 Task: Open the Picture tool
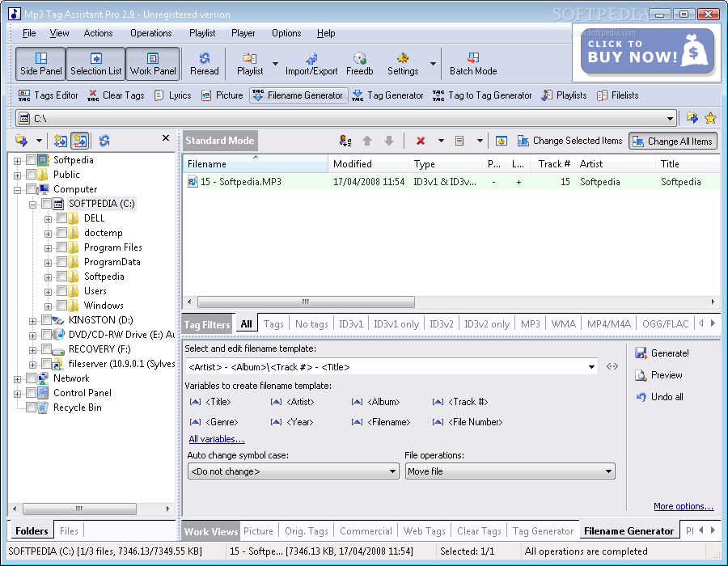222,95
